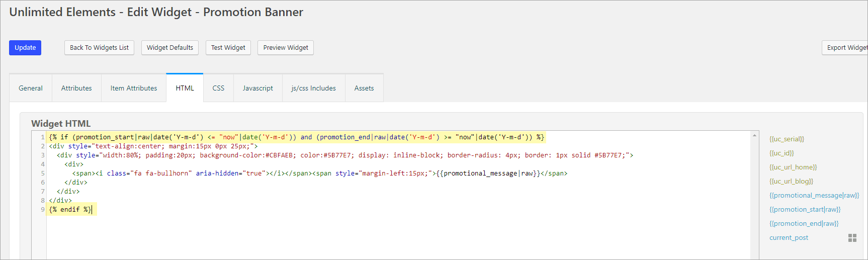Click the Widget HTML heading
Screen dimensions: 868x260
coord(61,124)
